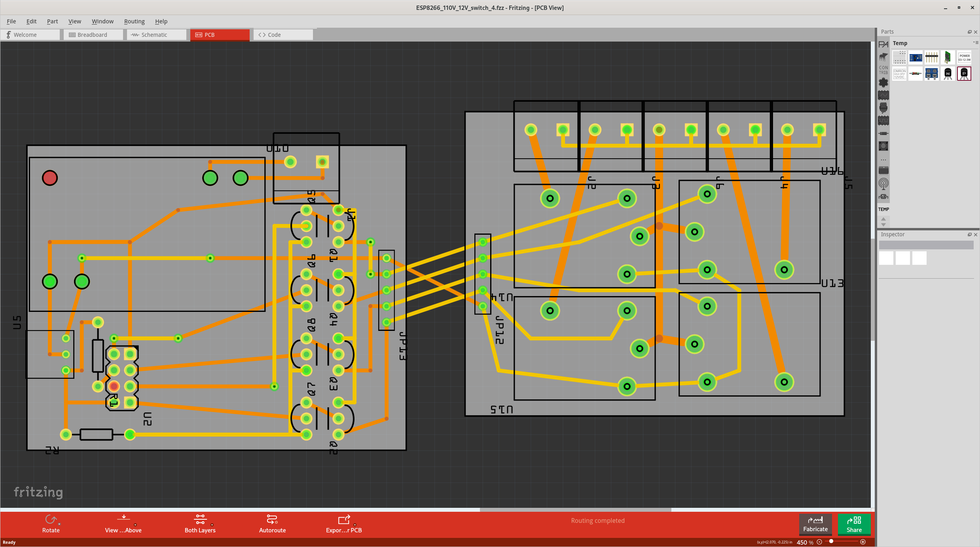Open the Routing menu
This screenshot has width=980, height=547.
134,21
